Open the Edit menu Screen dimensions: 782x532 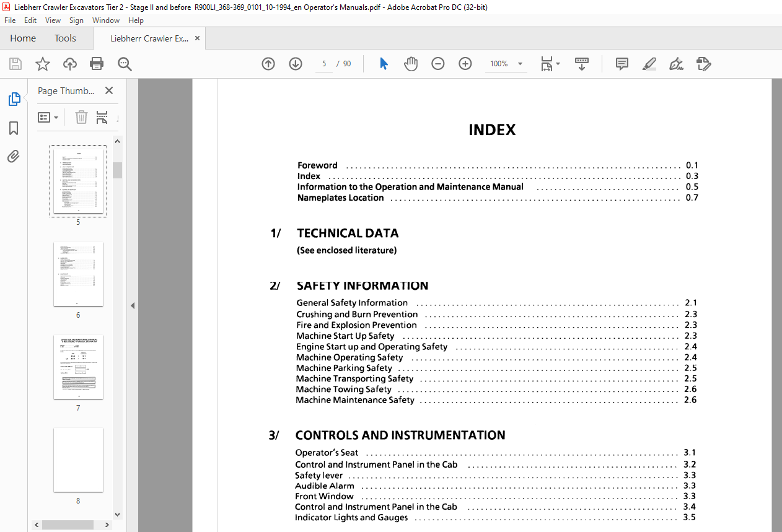click(x=30, y=20)
